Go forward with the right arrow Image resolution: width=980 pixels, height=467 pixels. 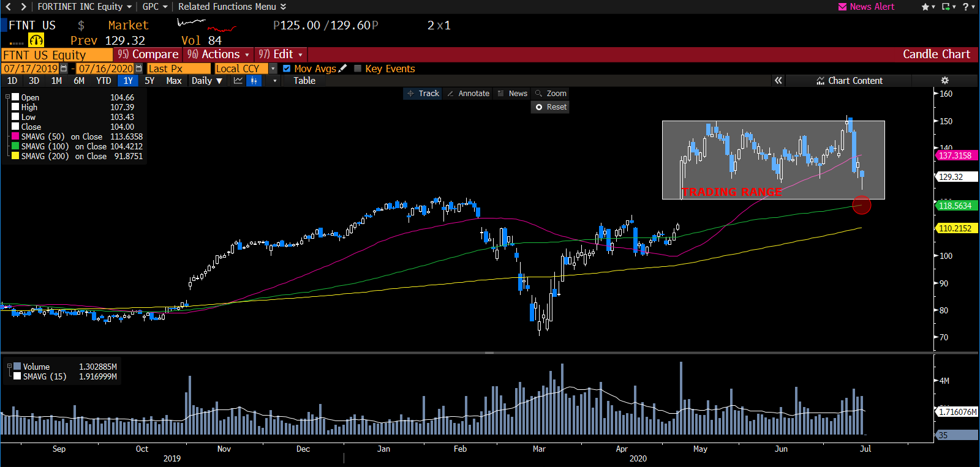23,7
